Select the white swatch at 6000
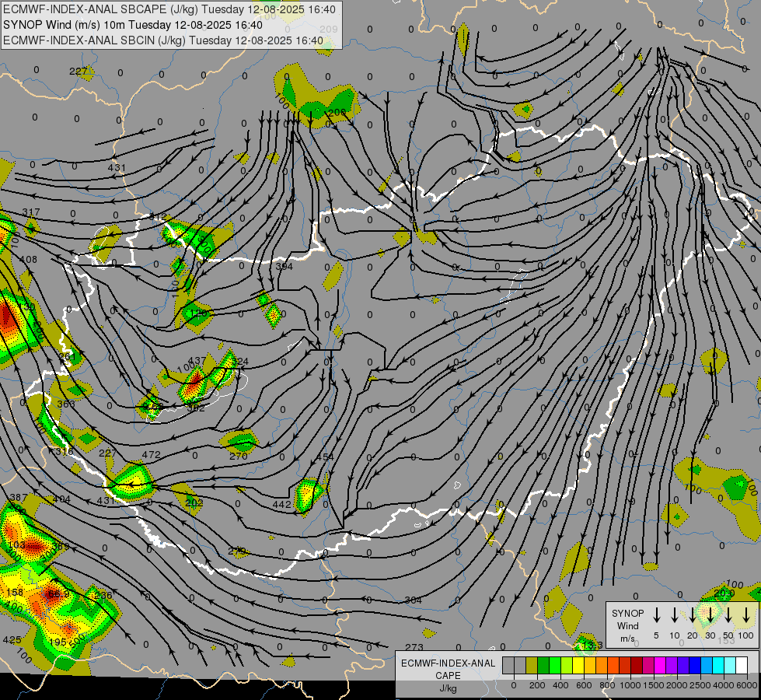 click(x=741, y=666)
